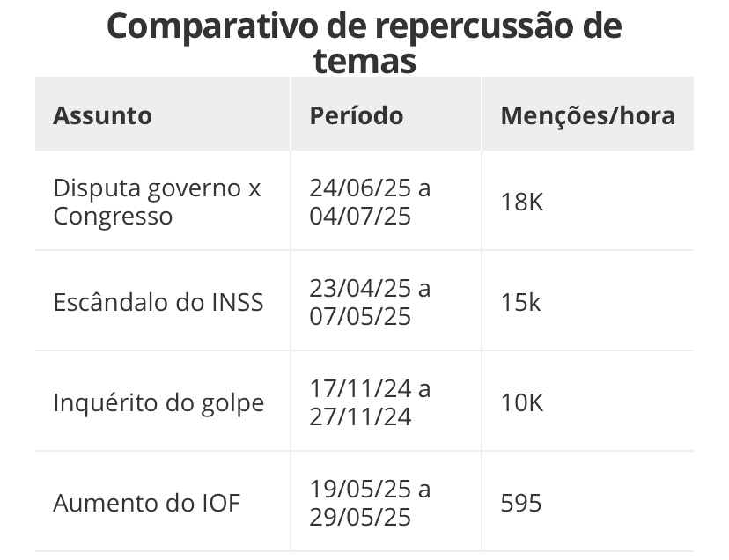The width and height of the screenshot is (729, 560).
Task: Click the 15k mentions value
Action: [x=520, y=302]
